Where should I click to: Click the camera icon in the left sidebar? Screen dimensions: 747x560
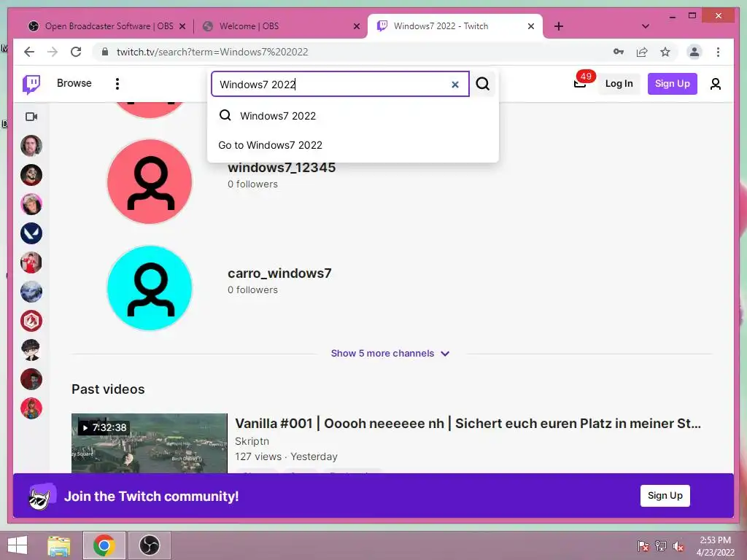tap(31, 117)
